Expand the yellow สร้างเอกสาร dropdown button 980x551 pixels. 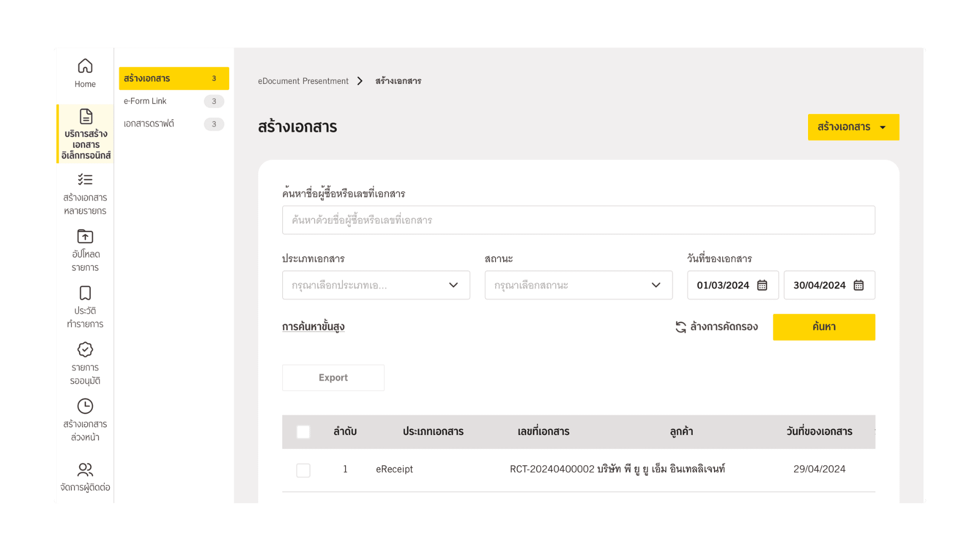coord(853,127)
